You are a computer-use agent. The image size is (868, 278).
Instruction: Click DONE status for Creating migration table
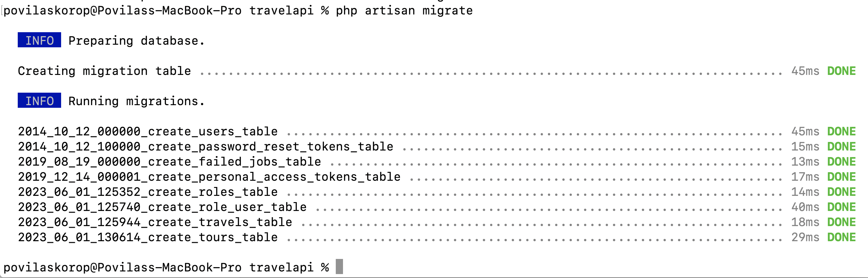(841, 71)
